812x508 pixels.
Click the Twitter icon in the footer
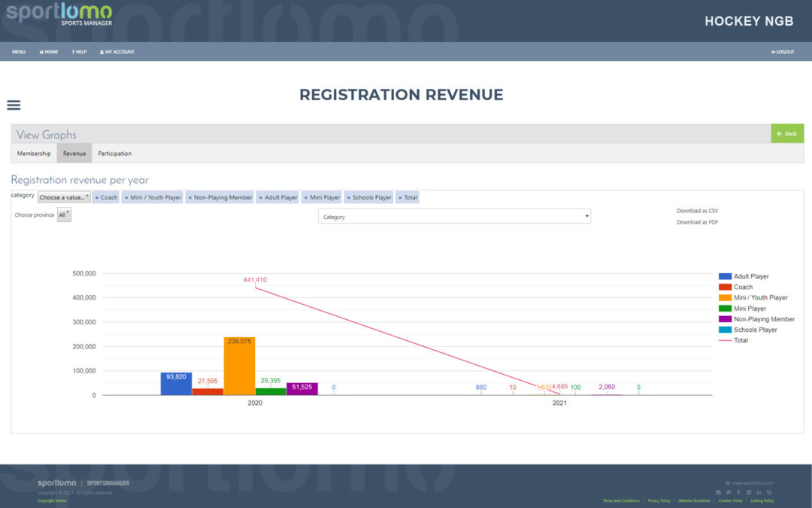729,491
